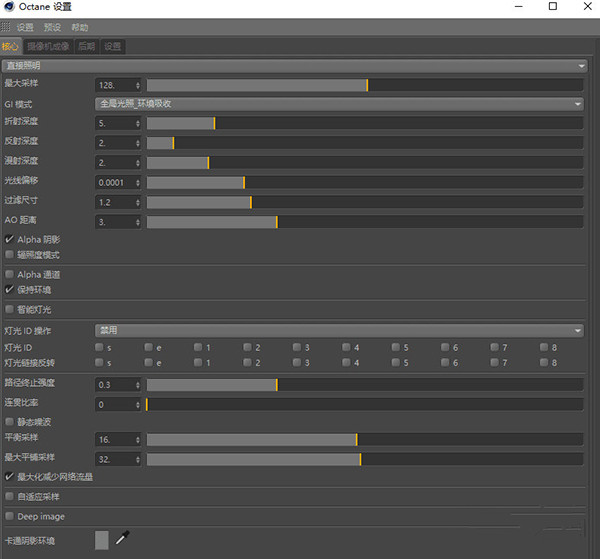Click the Octane logo in the title bar

(x=9, y=7)
